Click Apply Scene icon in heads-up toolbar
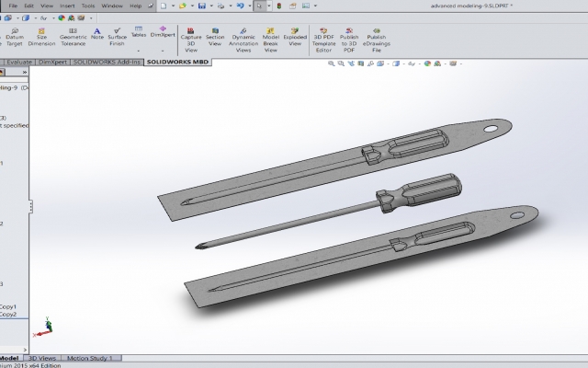588x368 pixels. pos(437,63)
